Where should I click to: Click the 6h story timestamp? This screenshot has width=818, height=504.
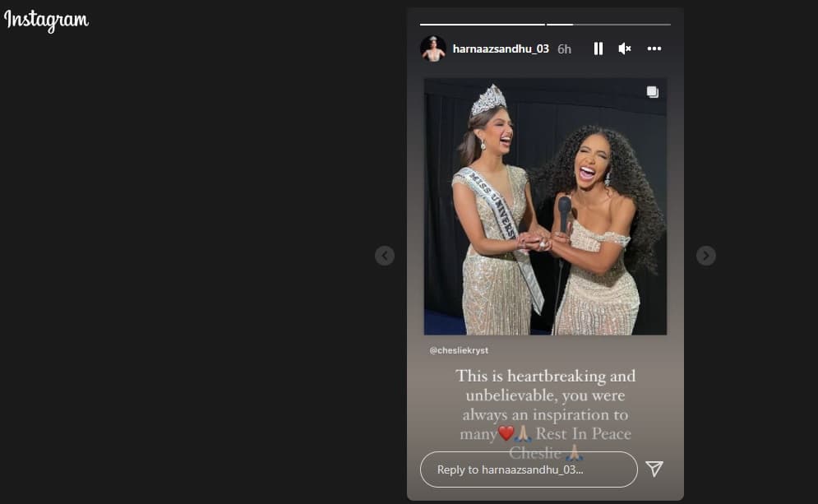[x=564, y=49]
